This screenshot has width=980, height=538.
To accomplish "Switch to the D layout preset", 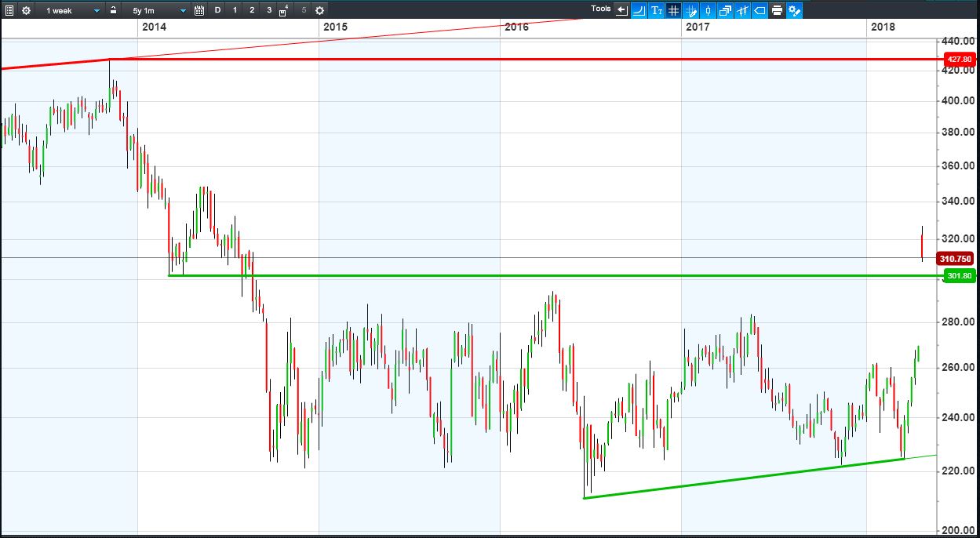I will click(x=217, y=11).
